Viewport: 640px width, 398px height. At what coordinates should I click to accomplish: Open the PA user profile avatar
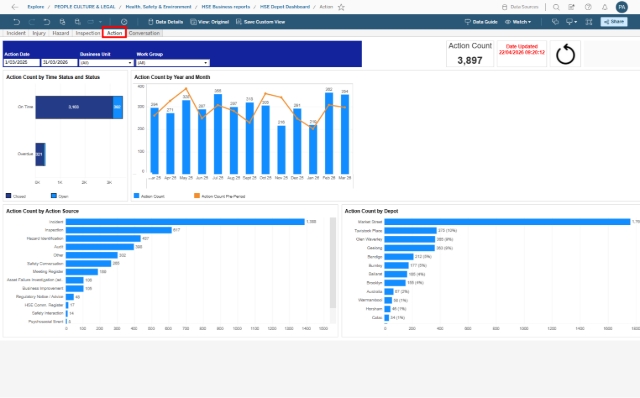coord(622,7)
